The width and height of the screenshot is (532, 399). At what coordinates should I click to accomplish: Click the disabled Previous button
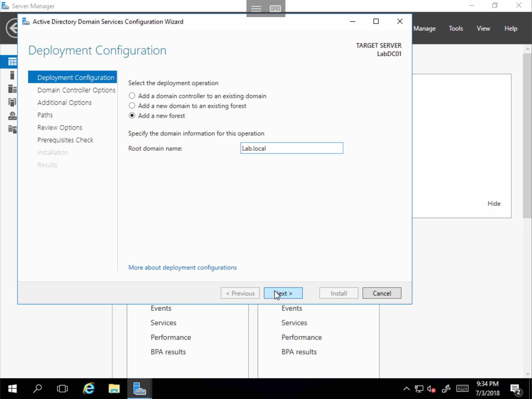click(240, 293)
